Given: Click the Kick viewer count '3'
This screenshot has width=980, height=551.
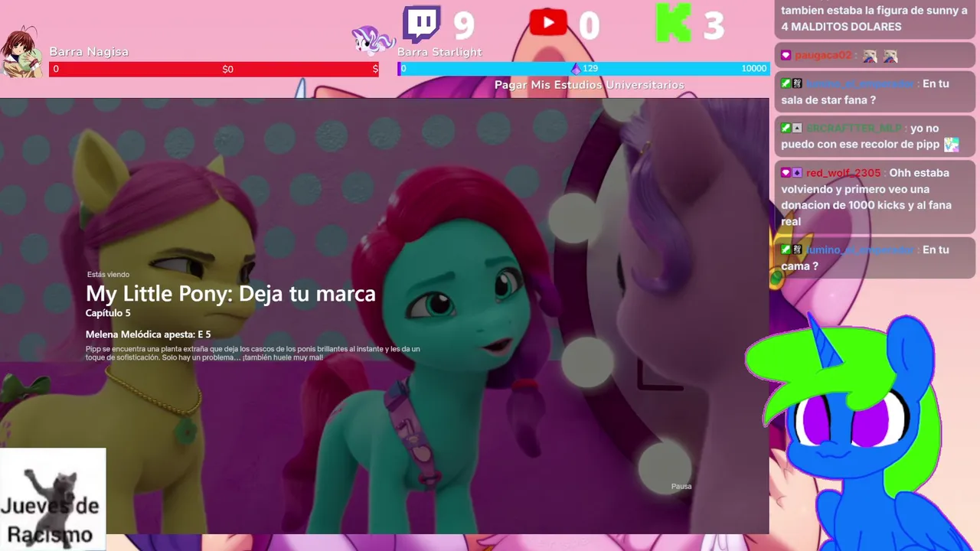Looking at the screenshot, I should pos(714,25).
